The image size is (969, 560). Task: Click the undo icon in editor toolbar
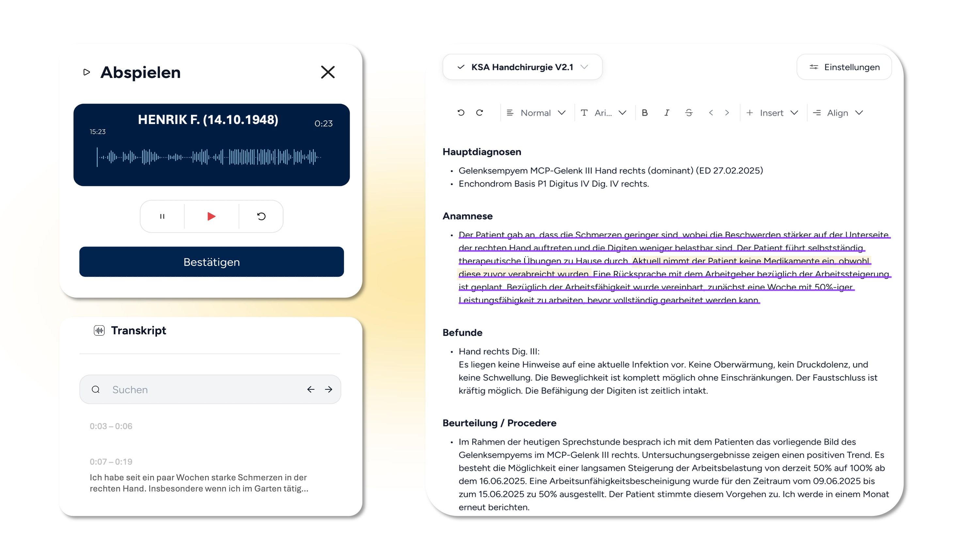pos(461,113)
